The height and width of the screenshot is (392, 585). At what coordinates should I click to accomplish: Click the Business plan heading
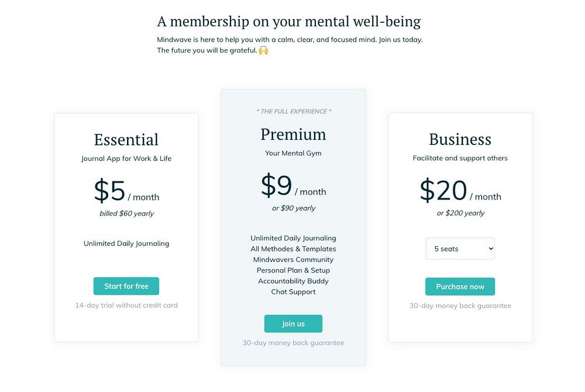pyautogui.click(x=460, y=139)
